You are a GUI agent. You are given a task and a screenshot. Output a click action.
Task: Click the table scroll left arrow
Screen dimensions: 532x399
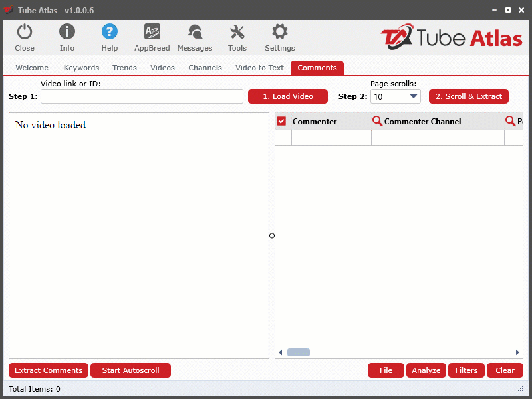pos(280,352)
